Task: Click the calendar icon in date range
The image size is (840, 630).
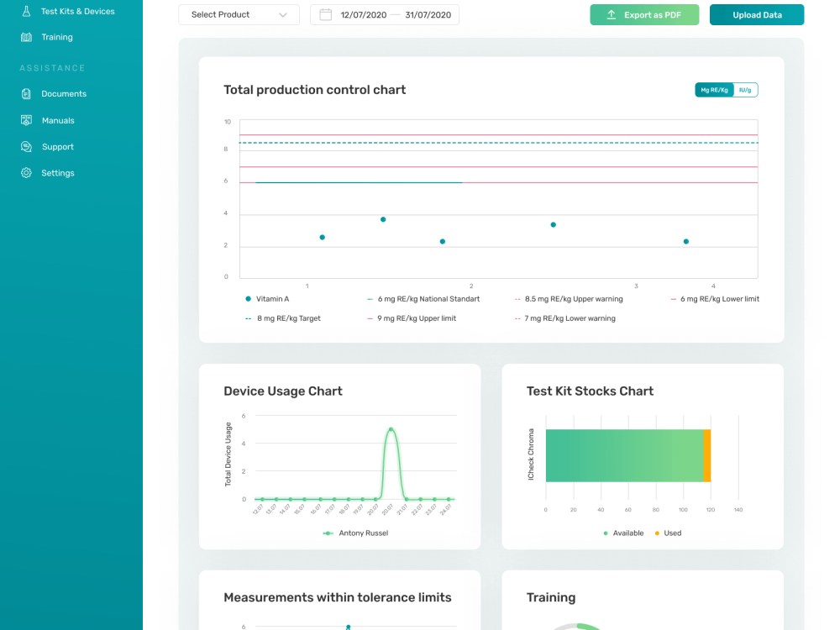Action: click(325, 14)
